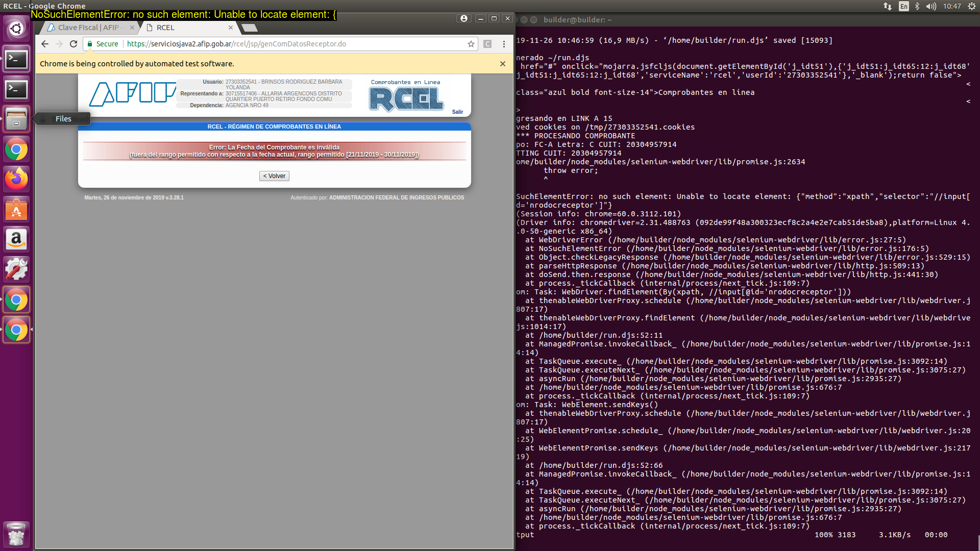Open network connections indicator in top panel
The height and width of the screenshot is (551, 980).
pos(888,6)
